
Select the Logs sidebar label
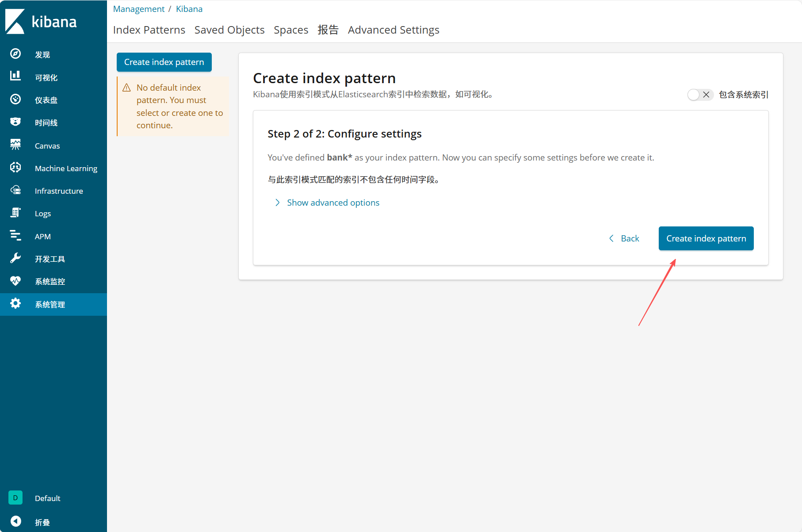point(43,214)
